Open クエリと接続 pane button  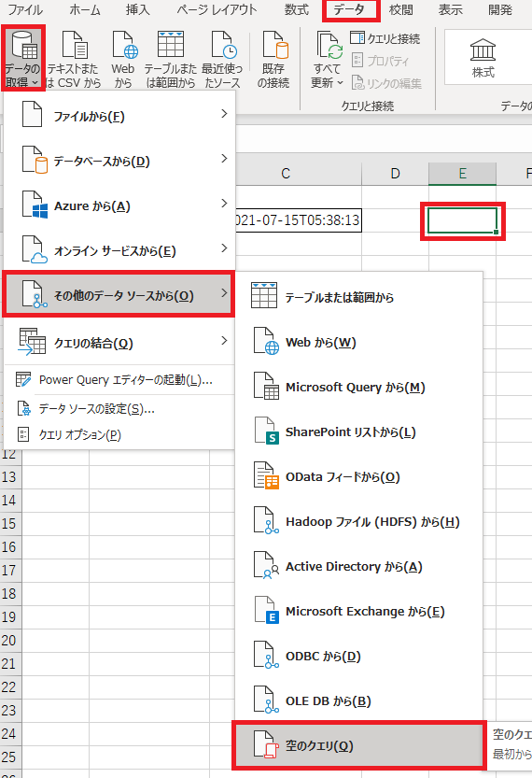(385, 38)
